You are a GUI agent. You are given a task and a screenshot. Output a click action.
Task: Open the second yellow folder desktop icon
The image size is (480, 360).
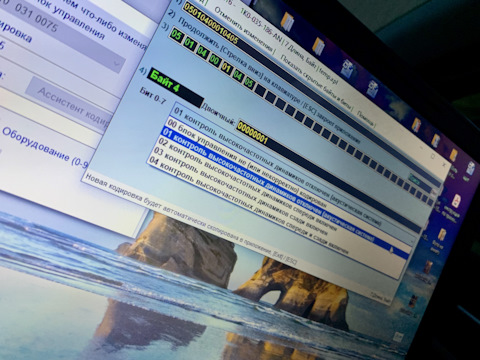pyautogui.click(x=319, y=46)
